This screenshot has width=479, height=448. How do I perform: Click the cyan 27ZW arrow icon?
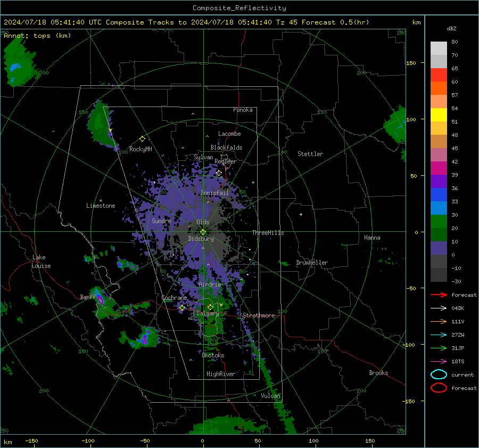pyautogui.click(x=439, y=335)
